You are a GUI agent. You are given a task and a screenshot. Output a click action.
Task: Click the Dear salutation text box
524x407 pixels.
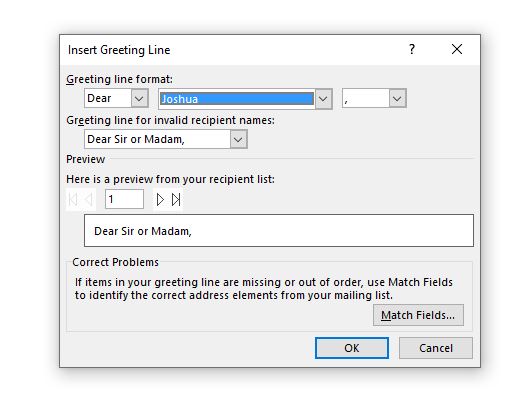click(x=108, y=98)
